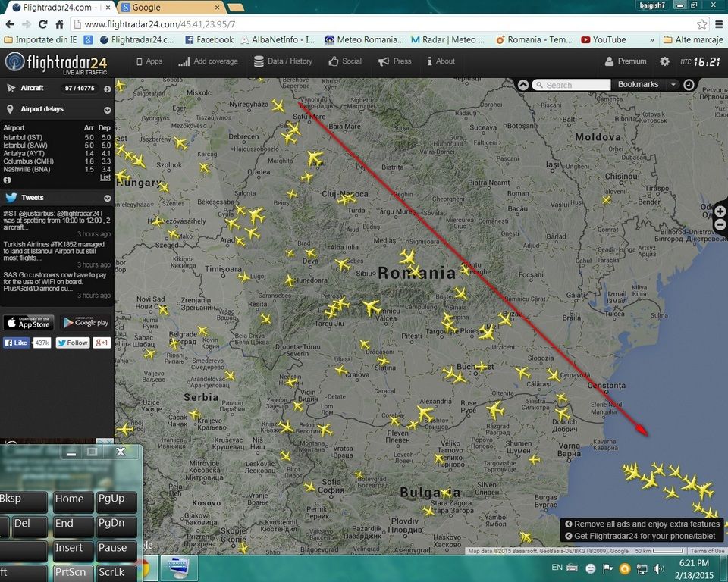Image resolution: width=728 pixels, height=582 pixels.
Task: Click the Facebook Like button
Action: pos(16,343)
